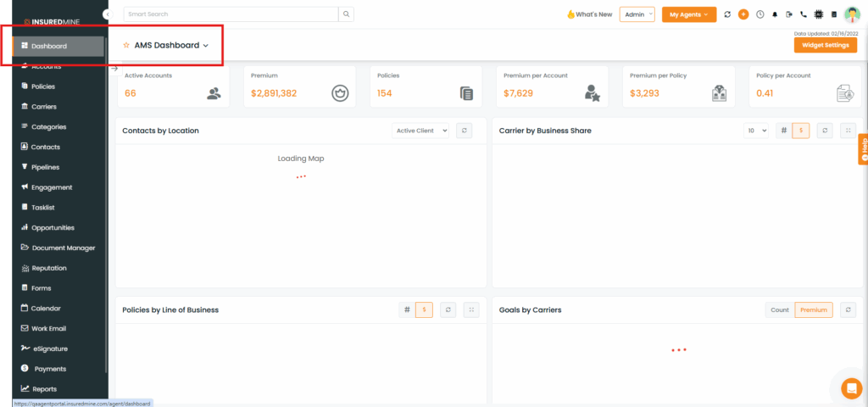
Task: Favorite the AMS Dashboard with the star
Action: click(x=126, y=46)
